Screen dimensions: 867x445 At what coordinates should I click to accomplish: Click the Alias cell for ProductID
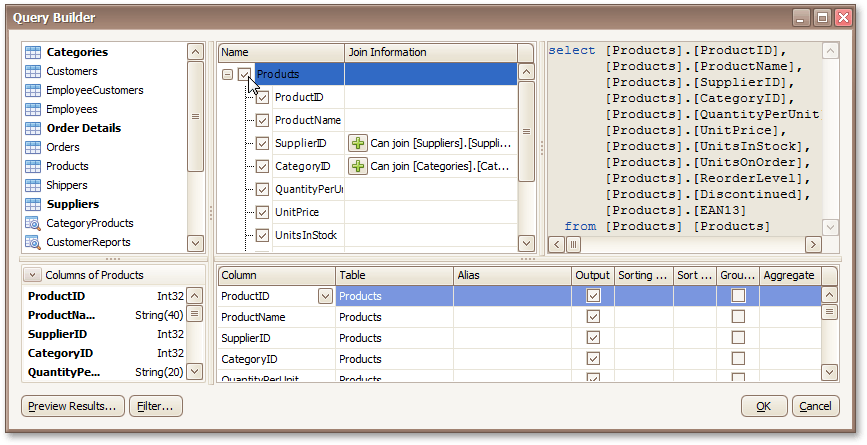click(512, 296)
